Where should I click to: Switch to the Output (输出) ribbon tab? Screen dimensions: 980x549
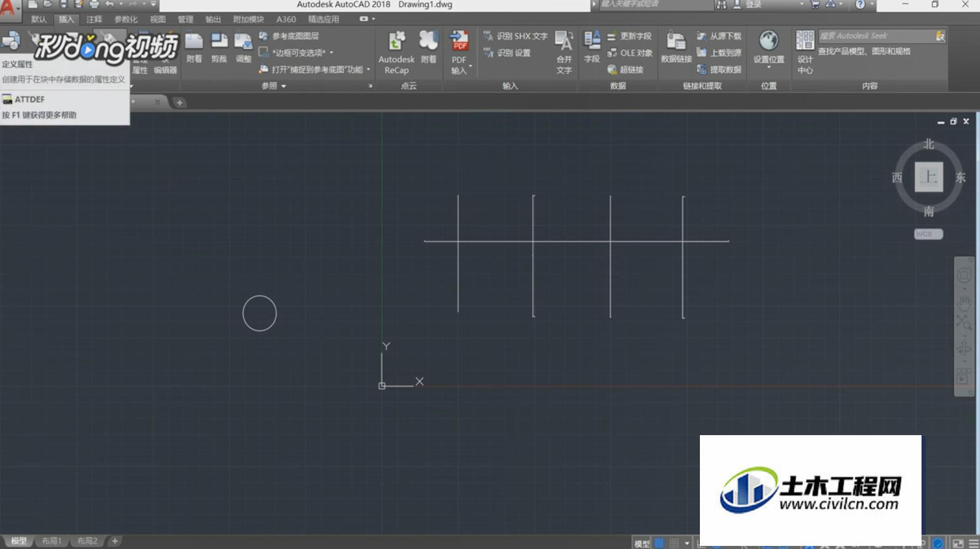pyautogui.click(x=213, y=19)
